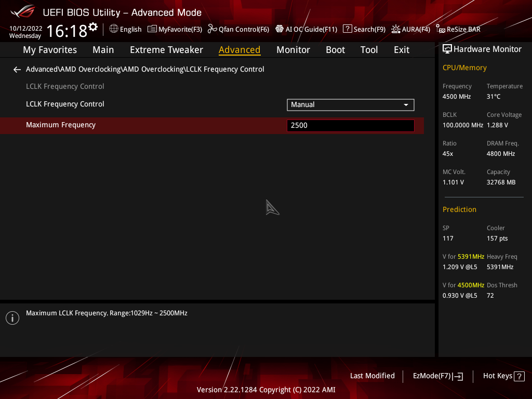
Task: Click English language button
Action: (130, 30)
